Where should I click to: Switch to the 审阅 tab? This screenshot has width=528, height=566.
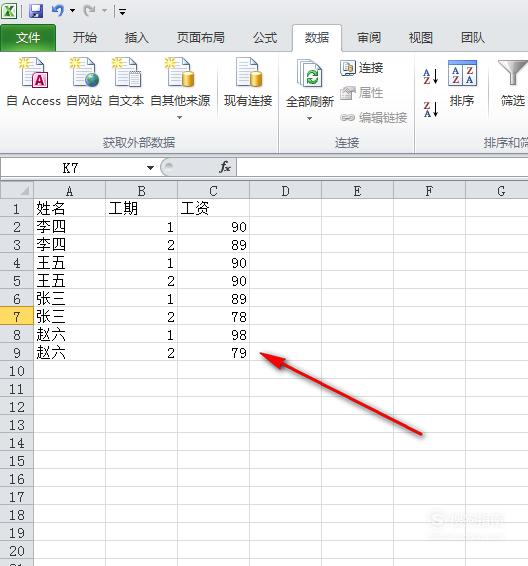tap(369, 38)
